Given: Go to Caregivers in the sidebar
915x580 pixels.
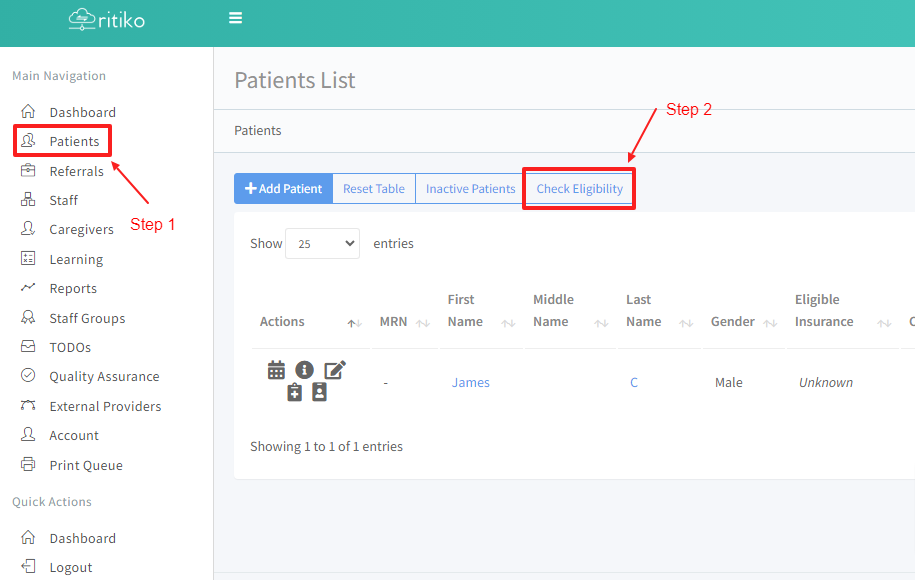Looking at the screenshot, I should tap(81, 229).
